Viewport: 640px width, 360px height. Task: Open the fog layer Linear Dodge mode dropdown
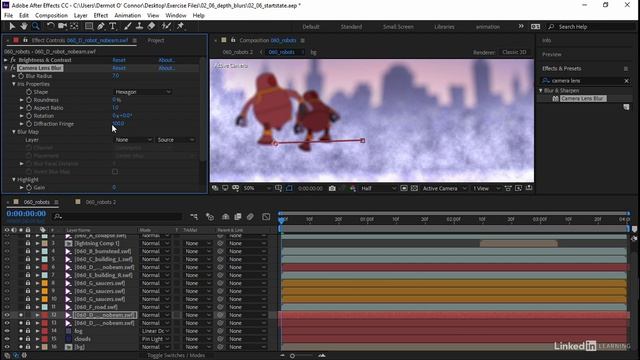coord(156,331)
